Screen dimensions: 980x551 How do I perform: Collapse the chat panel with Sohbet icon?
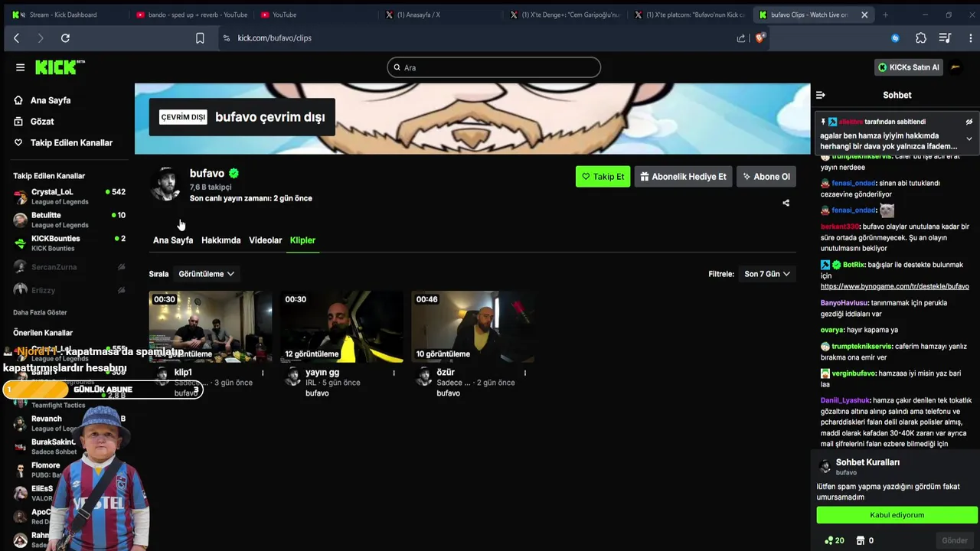pos(821,95)
